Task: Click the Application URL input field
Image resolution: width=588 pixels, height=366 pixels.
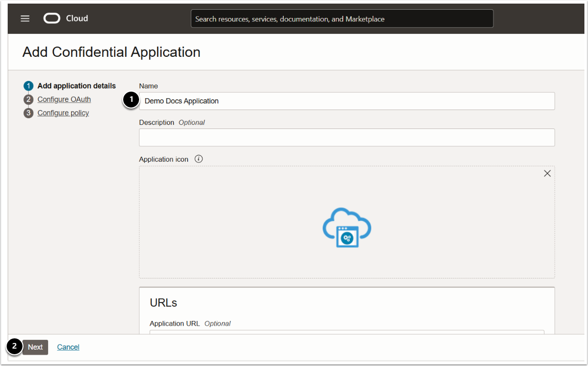Action: [347, 332]
